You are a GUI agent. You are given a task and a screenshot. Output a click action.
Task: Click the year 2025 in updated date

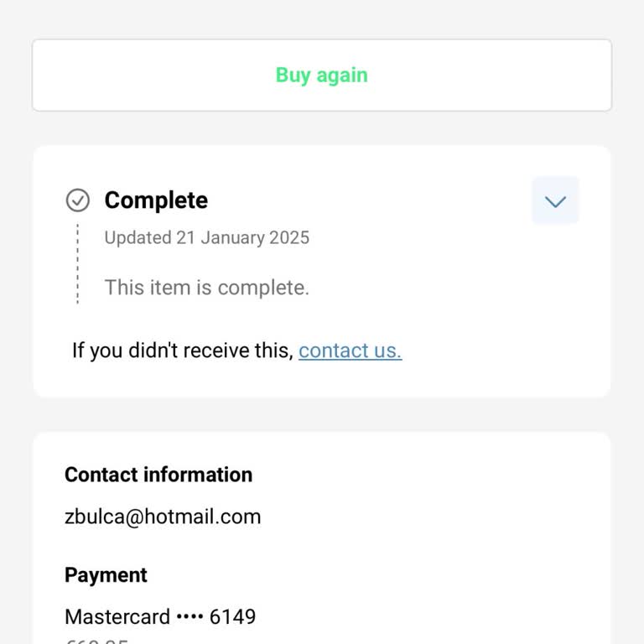pos(289,237)
